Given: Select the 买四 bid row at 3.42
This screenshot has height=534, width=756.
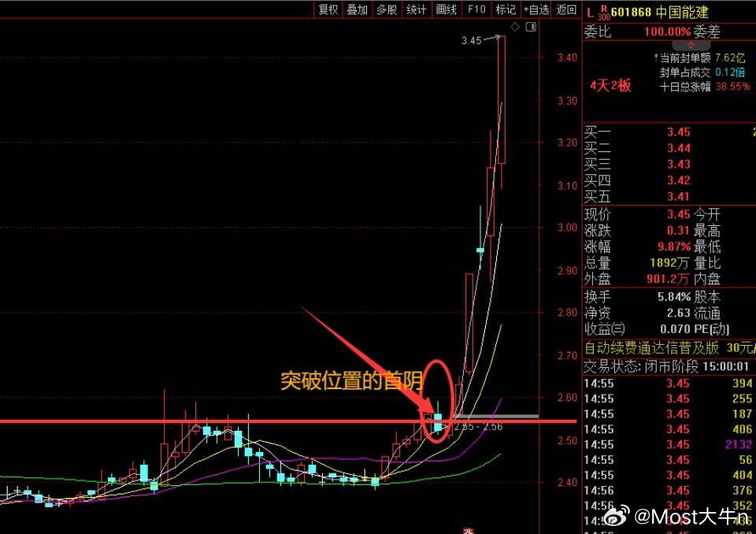Looking at the screenshot, I should coord(669,180).
